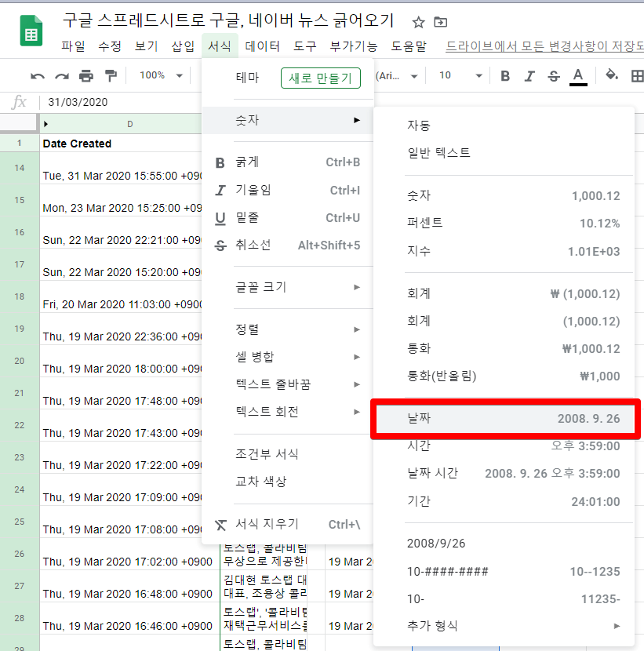Open the 도움말 menu
Image resolution: width=644 pixels, height=651 pixels.
409,46
